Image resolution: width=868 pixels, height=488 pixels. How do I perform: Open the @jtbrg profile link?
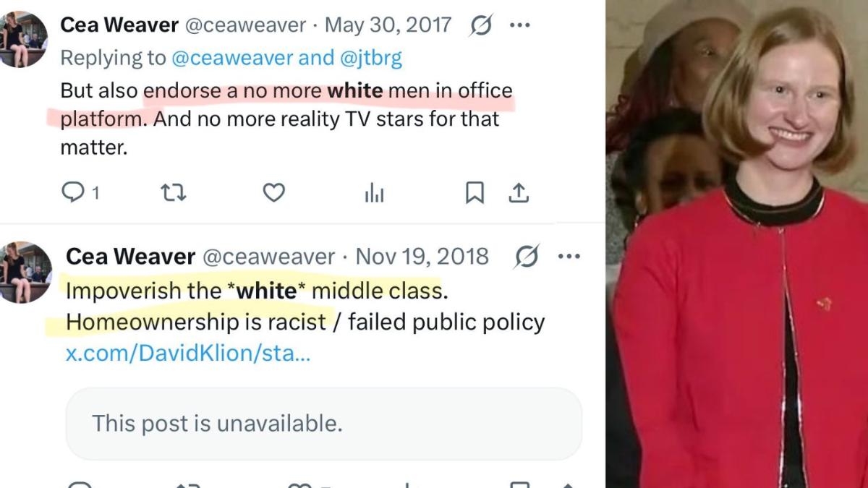(371, 58)
